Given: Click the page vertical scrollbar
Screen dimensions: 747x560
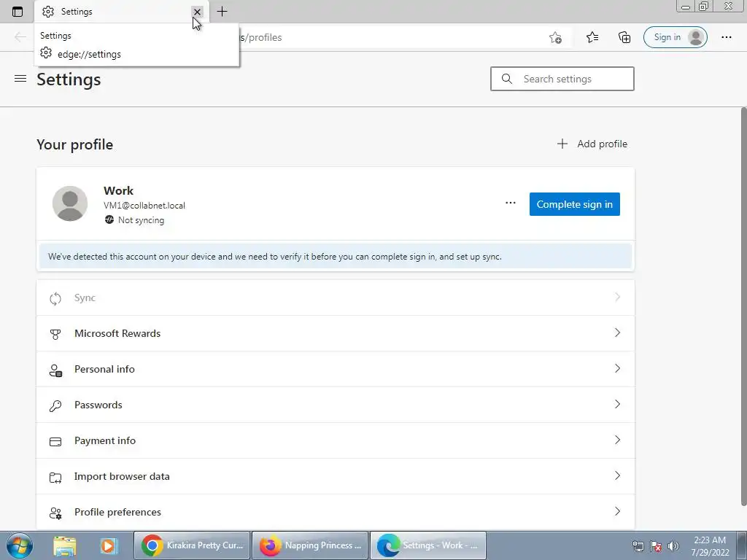Looking at the screenshot, I should tap(743, 306).
